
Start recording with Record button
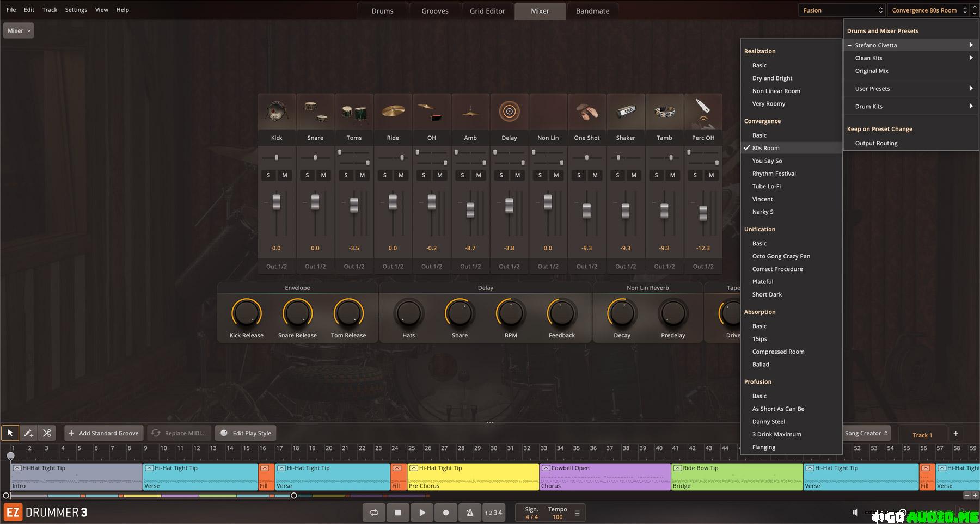pos(446,513)
